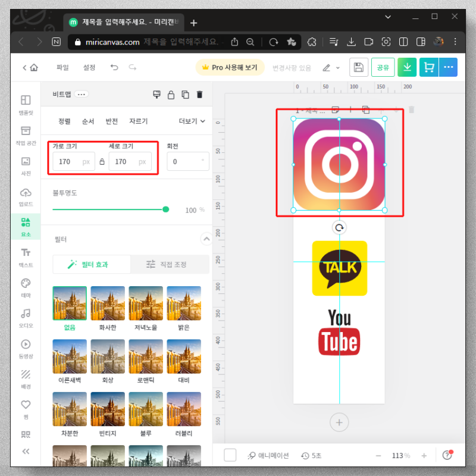Select the KakaoTalk logo on the canvas
Image resolution: width=476 pixels, height=476 pixels.
339,268
